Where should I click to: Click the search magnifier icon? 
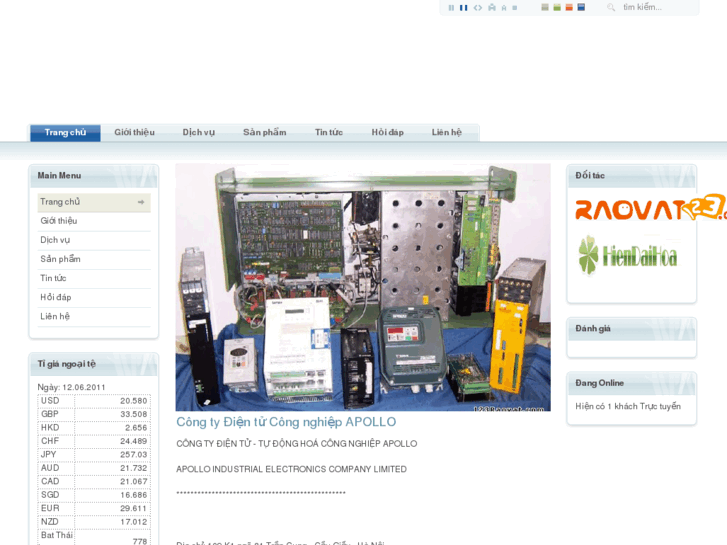click(611, 8)
